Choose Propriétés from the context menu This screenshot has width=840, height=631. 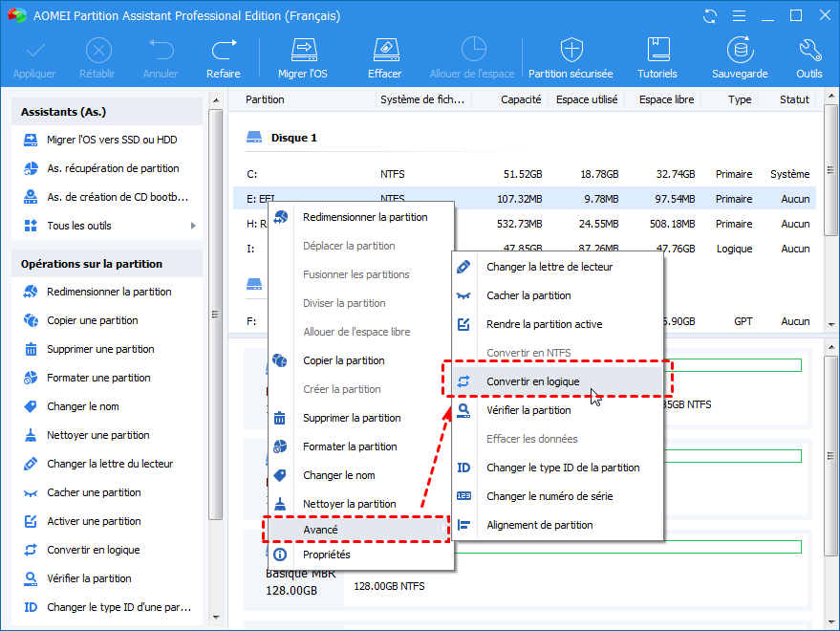click(x=326, y=555)
